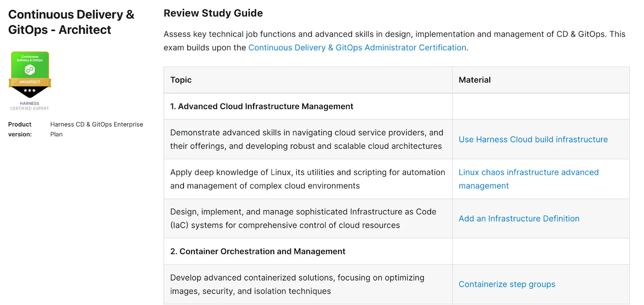The image size is (644, 305).
Task: Click the 'Containerize step groups' link
Action: pyautogui.click(x=506, y=284)
